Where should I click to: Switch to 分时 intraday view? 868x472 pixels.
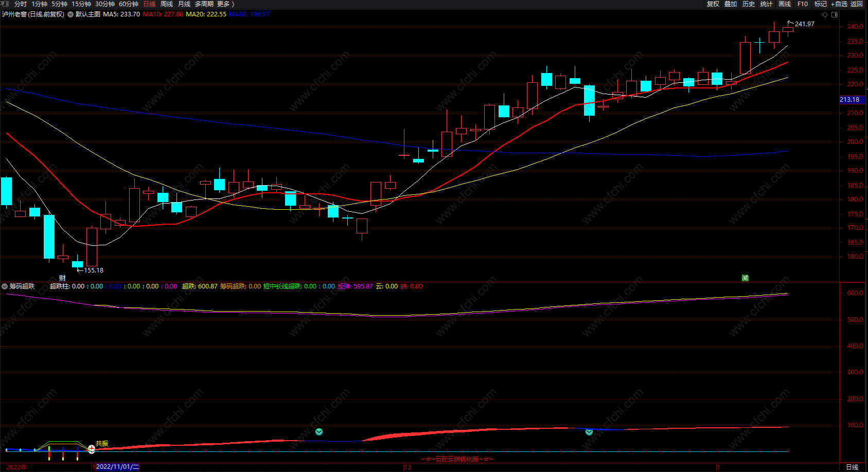click(x=21, y=4)
